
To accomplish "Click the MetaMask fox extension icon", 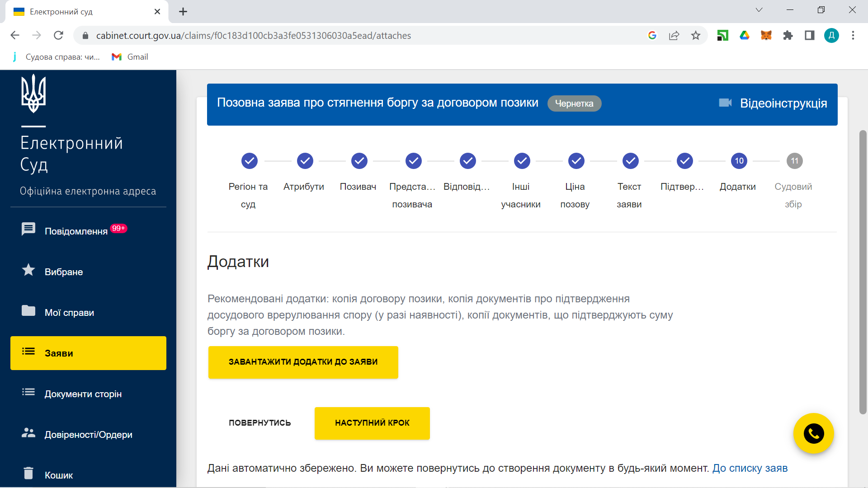I will [766, 36].
